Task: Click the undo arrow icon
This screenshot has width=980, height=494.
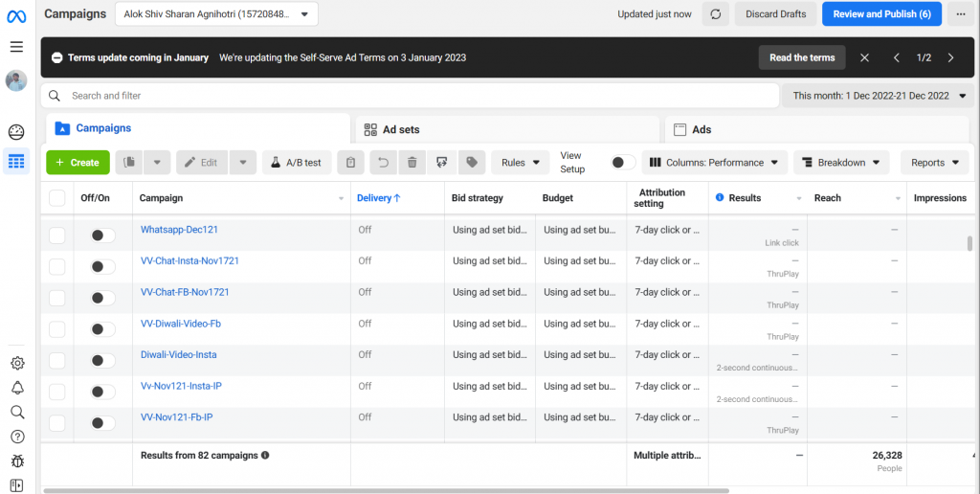Action: point(383,163)
